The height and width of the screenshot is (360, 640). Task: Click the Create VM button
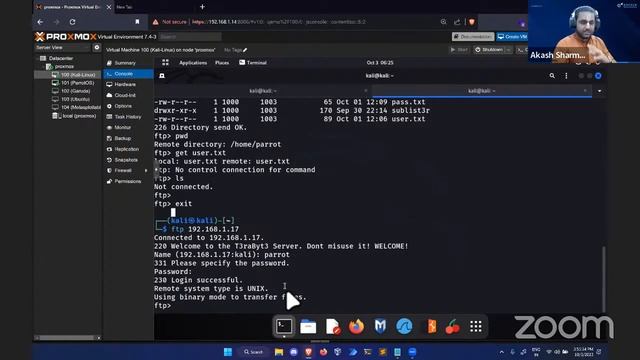click(x=512, y=37)
